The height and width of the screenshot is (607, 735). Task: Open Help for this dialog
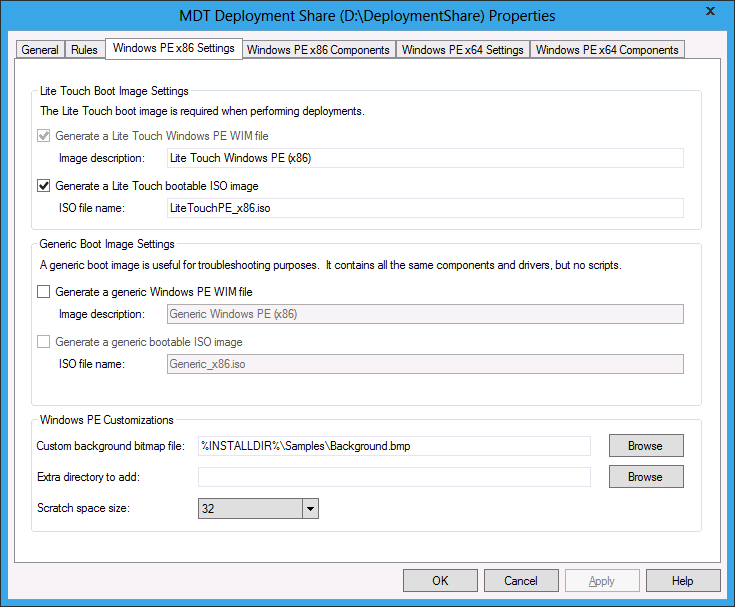coord(683,581)
